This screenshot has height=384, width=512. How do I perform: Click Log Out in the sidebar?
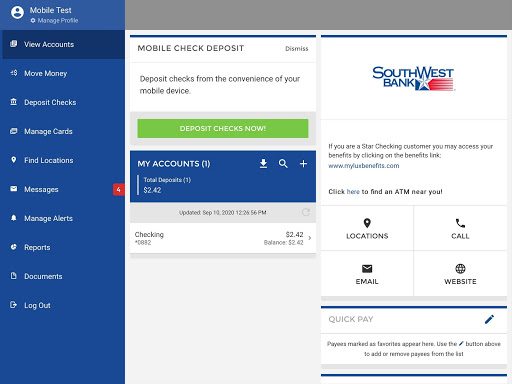[x=64, y=305]
